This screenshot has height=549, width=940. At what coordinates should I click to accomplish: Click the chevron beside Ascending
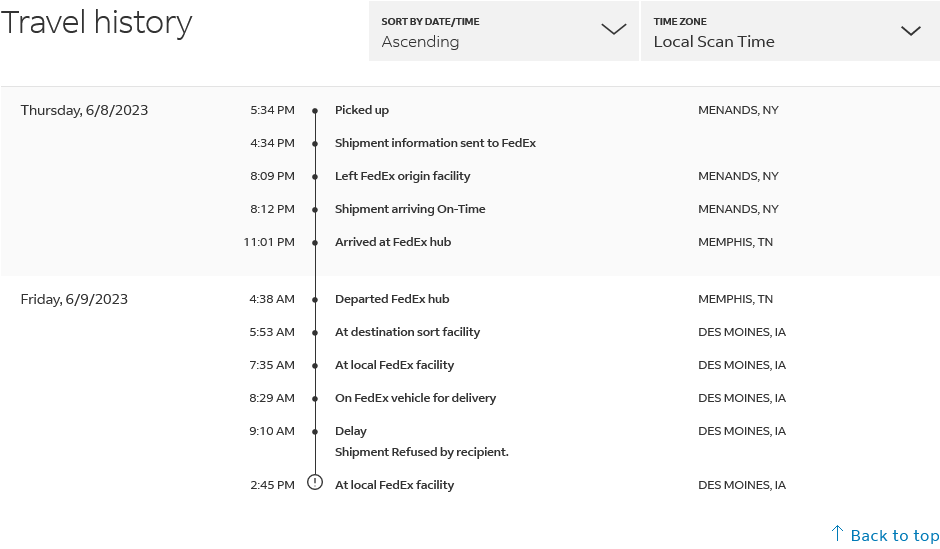coord(613,30)
